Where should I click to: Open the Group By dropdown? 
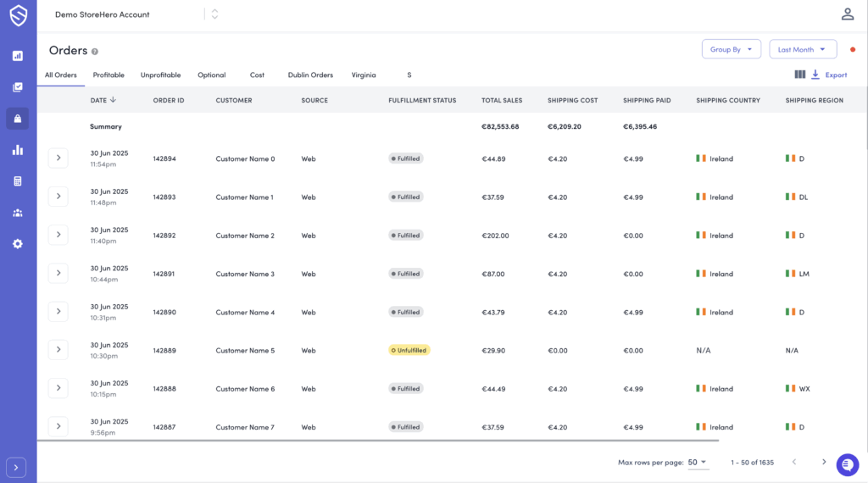coord(731,49)
